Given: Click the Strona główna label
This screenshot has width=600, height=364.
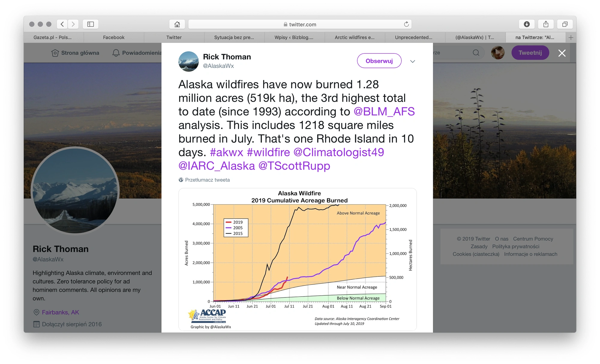Looking at the screenshot, I should coord(80,53).
